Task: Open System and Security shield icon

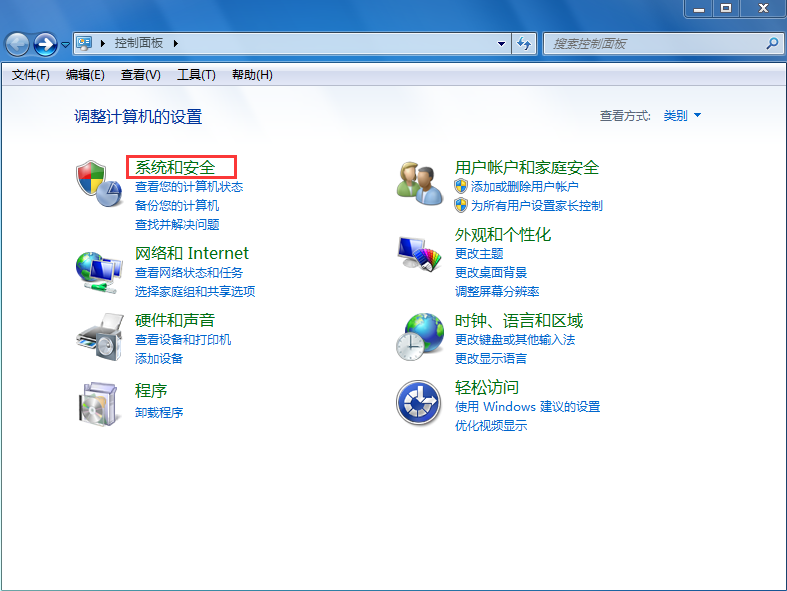Action: [99, 184]
